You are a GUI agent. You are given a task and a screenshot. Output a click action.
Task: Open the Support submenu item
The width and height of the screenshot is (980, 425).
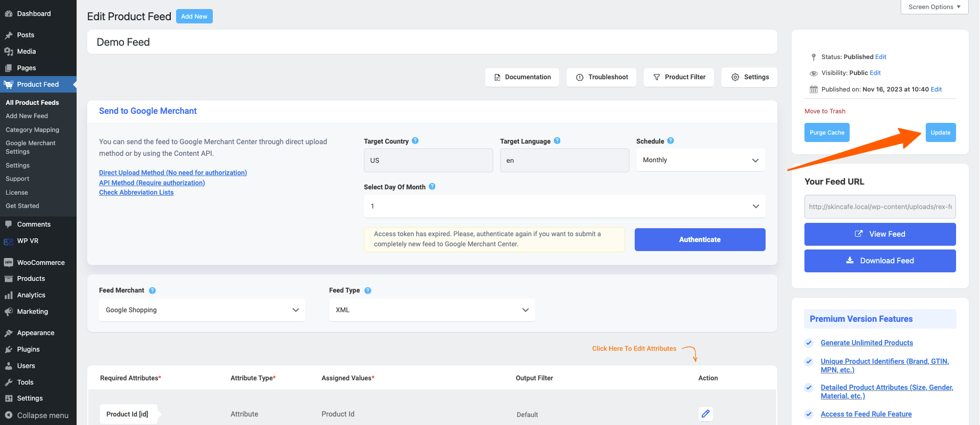(x=18, y=179)
